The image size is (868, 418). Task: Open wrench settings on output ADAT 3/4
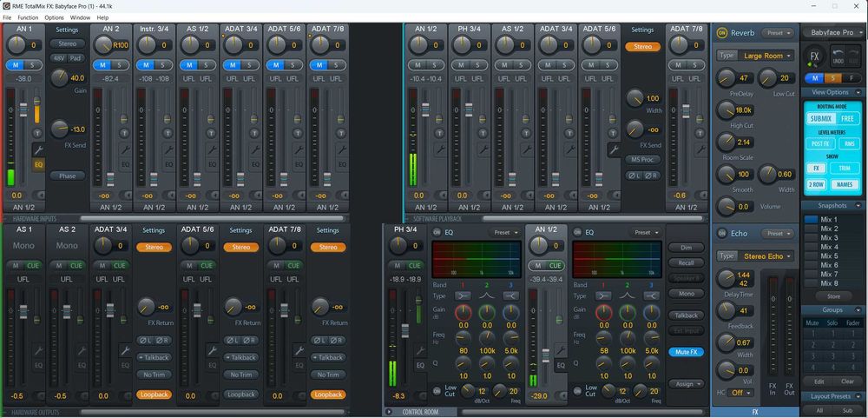[x=125, y=350]
